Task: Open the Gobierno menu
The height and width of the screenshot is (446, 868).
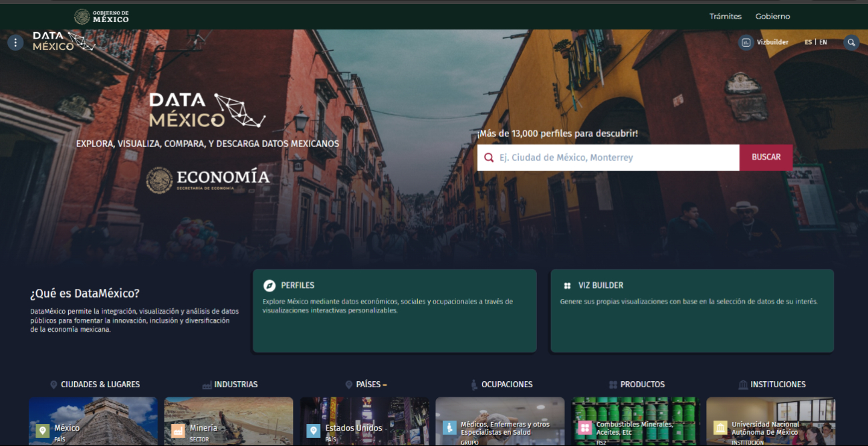Action: coord(773,16)
